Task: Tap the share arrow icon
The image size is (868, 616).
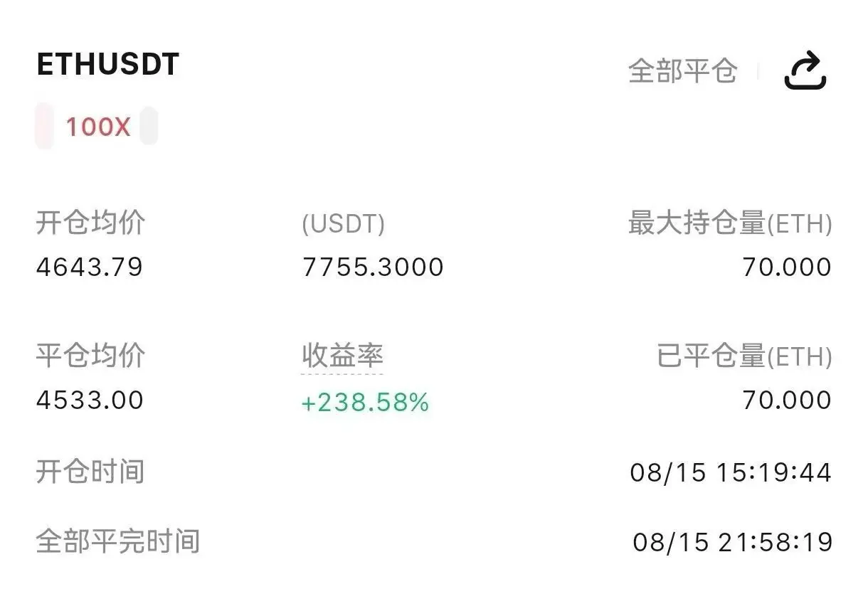Action: (805, 70)
